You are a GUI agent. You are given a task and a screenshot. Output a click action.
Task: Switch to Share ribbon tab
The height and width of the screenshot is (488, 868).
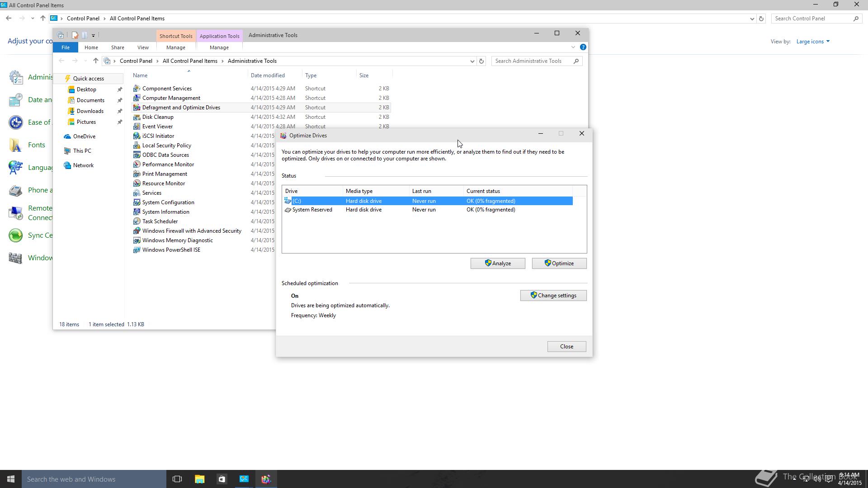(118, 47)
